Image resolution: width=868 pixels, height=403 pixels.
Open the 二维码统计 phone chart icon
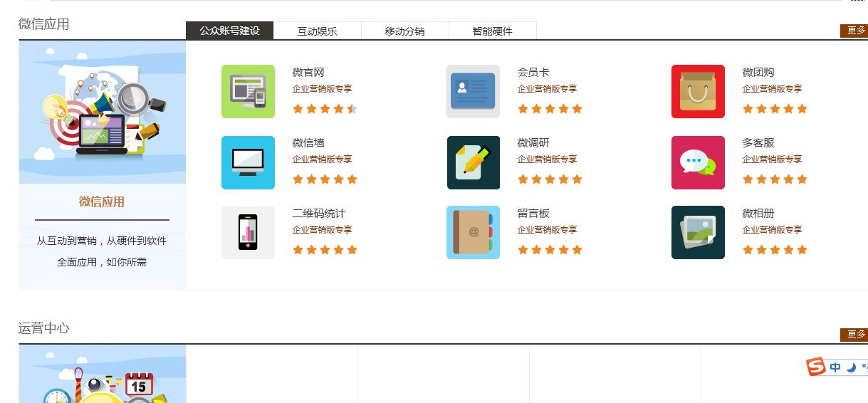pos(248,232)
